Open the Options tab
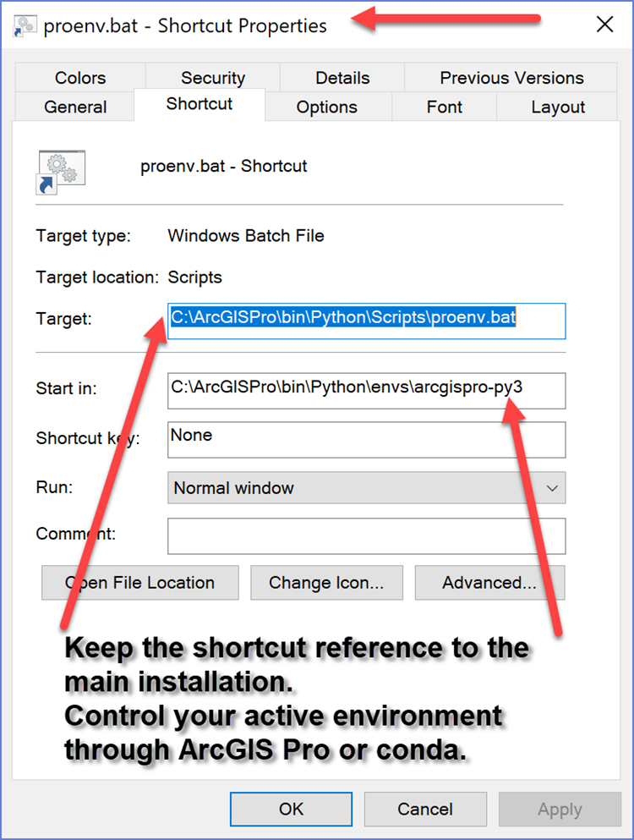This screenshot has height=840, width=634. tap(326, 107)
